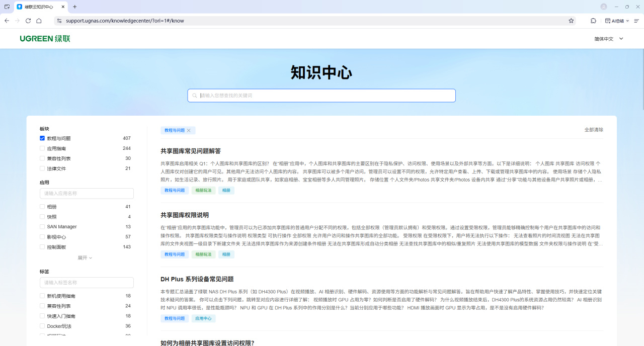Click 相册玩法 tag under 共享图库常见问题解答
Screen dimensions: 644x346
pyautogui.click(x=203, y=191)
